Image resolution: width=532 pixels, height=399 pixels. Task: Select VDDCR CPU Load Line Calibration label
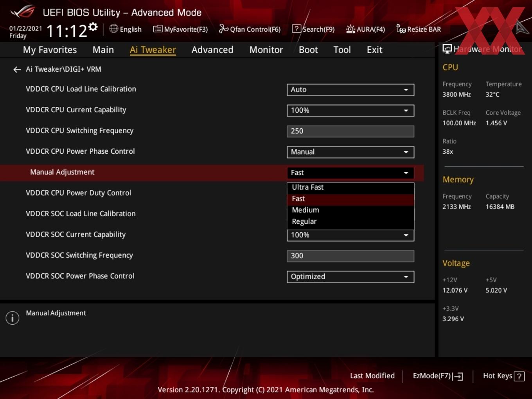[81, 89]
